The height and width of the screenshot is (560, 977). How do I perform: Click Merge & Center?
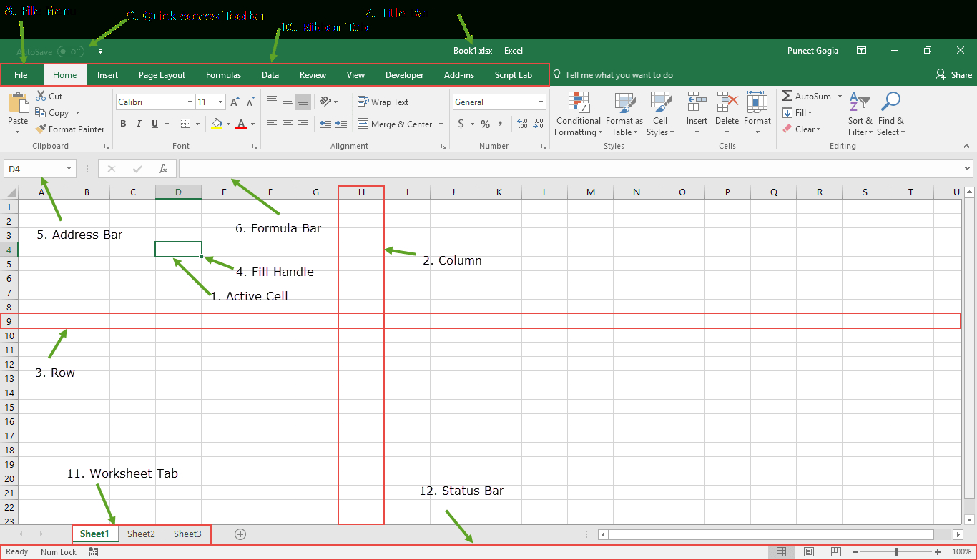coord(394,124)
